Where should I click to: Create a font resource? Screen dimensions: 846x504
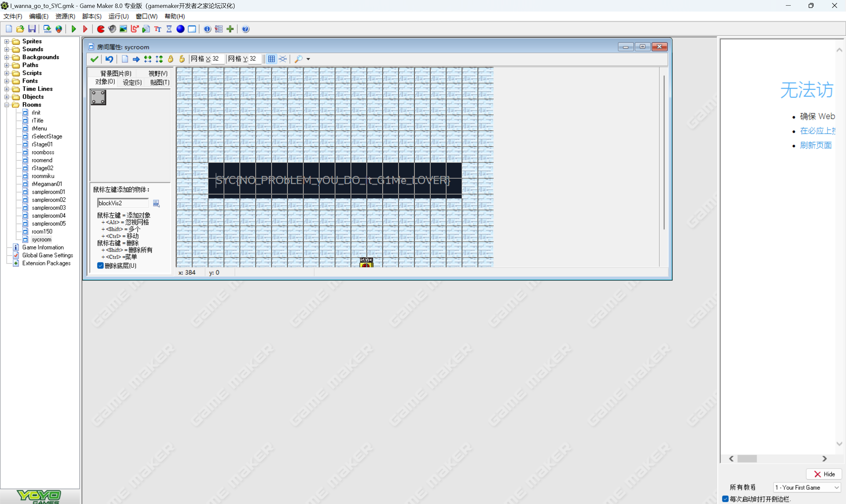[158, 29]
